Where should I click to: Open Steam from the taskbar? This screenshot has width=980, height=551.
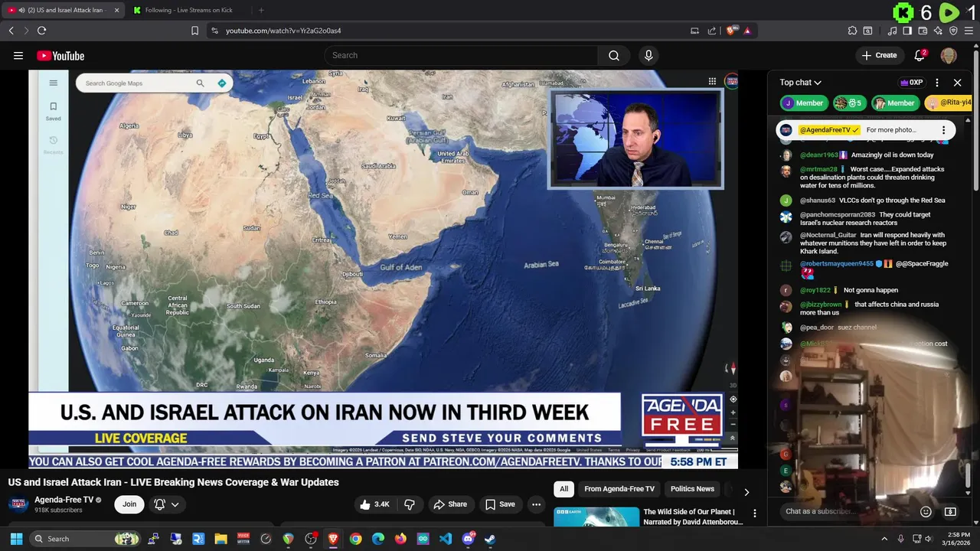490,539
